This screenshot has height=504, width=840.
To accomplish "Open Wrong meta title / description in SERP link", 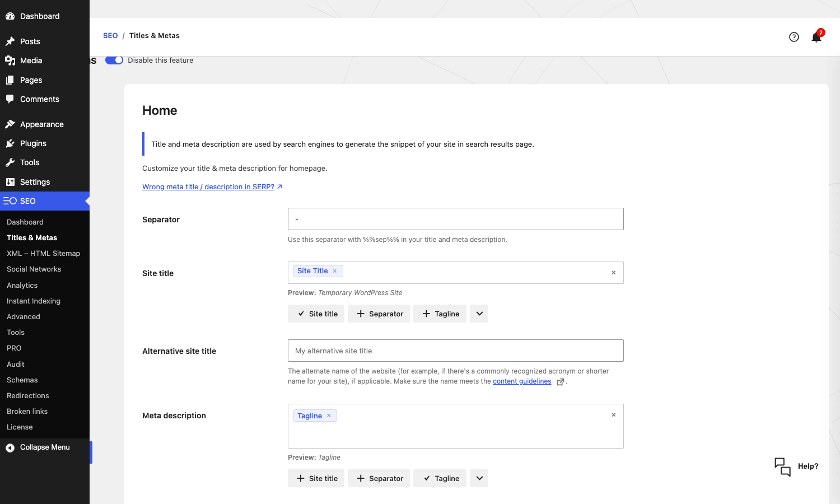I will (x=212, y=187).
